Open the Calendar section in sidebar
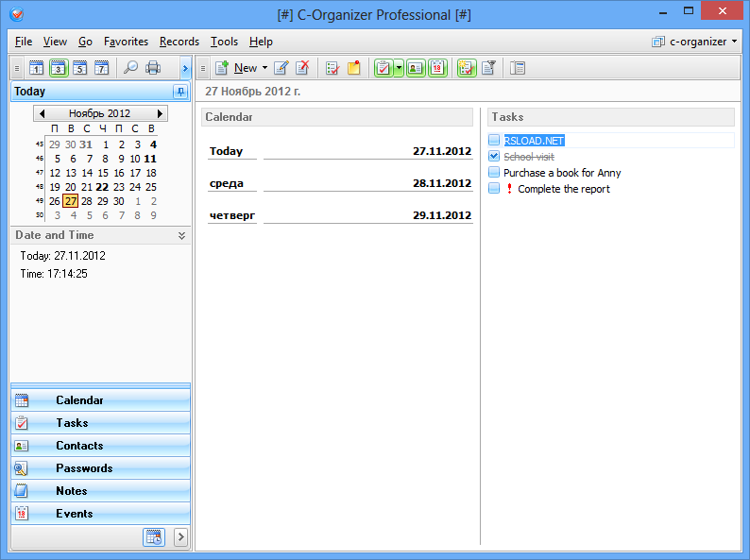 pos(100,400)
